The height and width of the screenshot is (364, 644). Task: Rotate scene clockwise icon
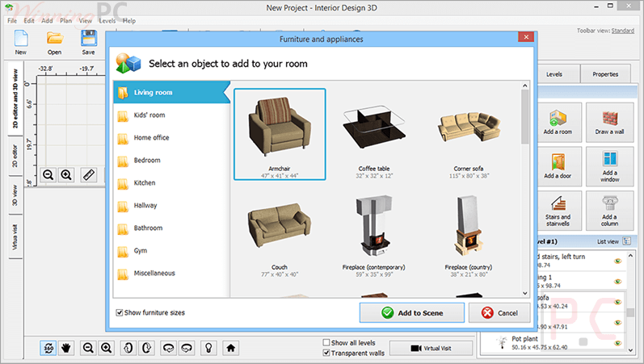tap(187, 349)
